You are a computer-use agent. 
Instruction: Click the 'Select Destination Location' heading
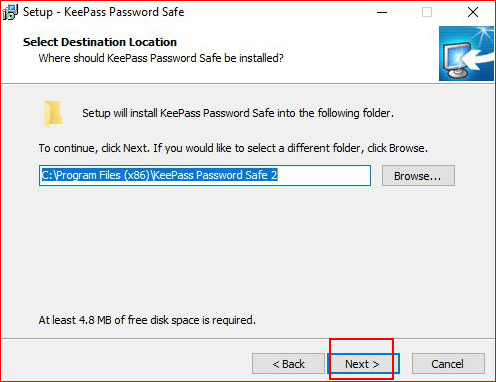click(100, 42)
